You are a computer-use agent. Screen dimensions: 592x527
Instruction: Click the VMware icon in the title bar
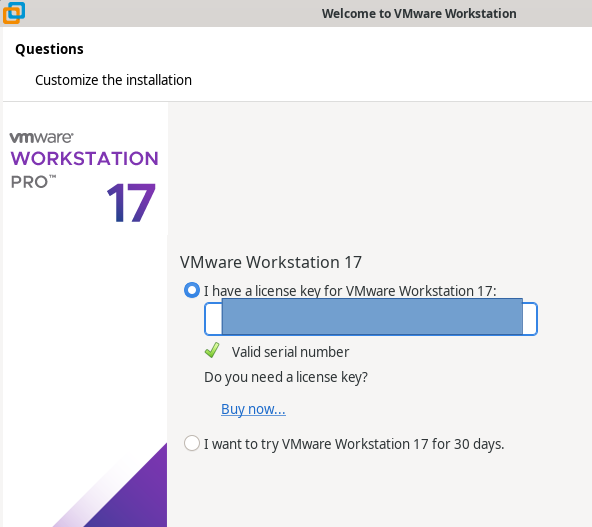[x=14, y=12]
